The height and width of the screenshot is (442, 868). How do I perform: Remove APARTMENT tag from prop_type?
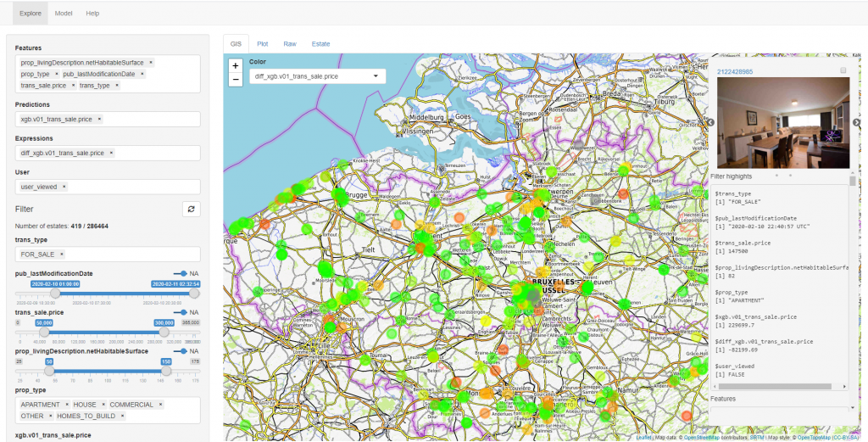(66, 405)
